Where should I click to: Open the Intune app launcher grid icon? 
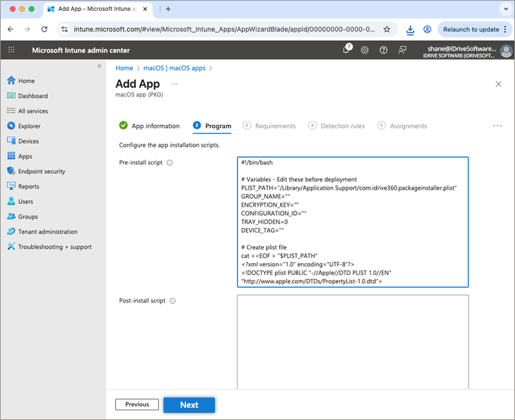point(11,50)
